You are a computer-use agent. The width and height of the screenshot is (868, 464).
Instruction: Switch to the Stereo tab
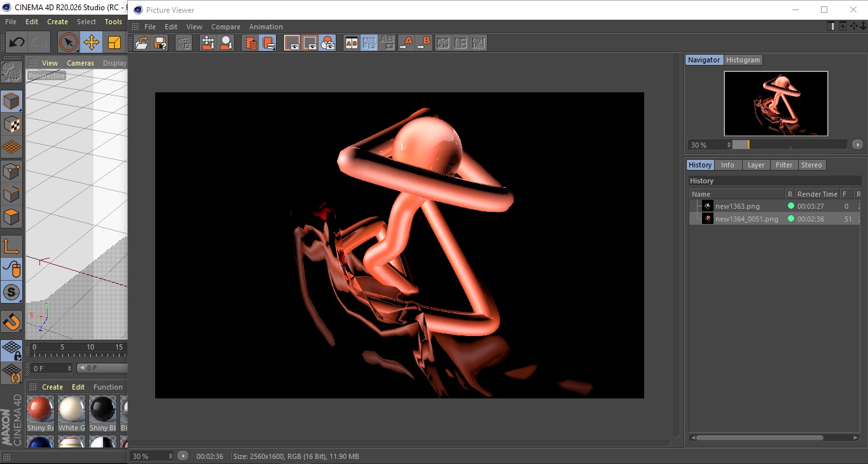(x=811, y=165)
